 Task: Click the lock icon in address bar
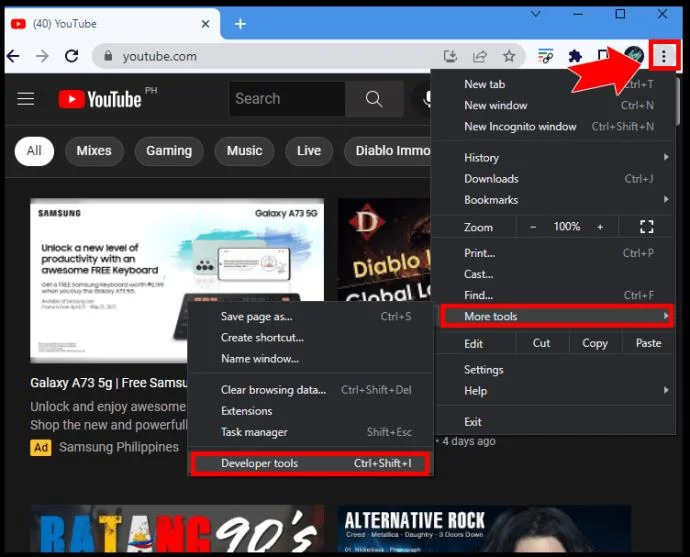click(x=108, y=56)
